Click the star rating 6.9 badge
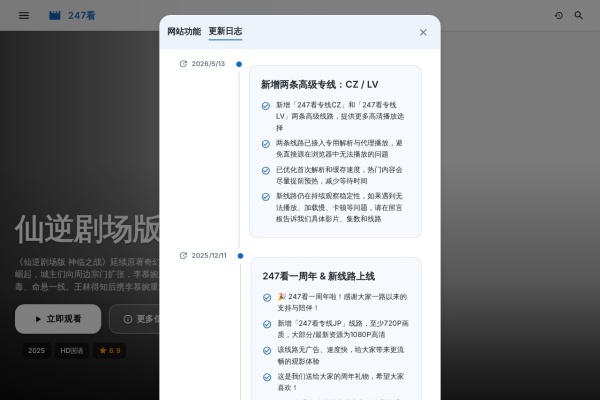The image size is (600, 400). (109, 351)
